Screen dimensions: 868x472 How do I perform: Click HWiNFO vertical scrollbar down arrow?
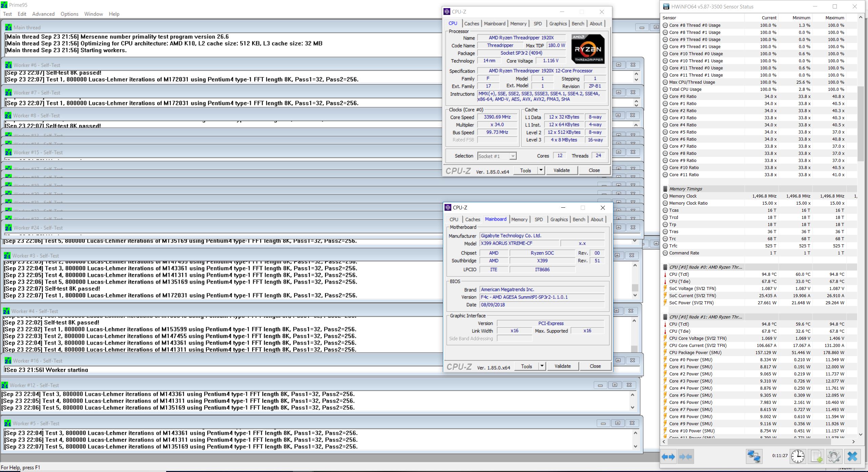[861, 434]
